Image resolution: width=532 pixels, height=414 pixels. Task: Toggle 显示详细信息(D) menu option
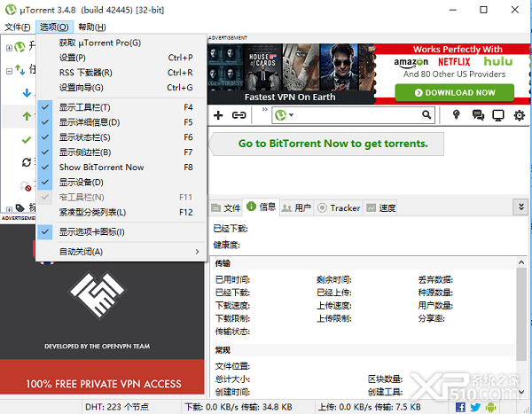pos(121,122)
